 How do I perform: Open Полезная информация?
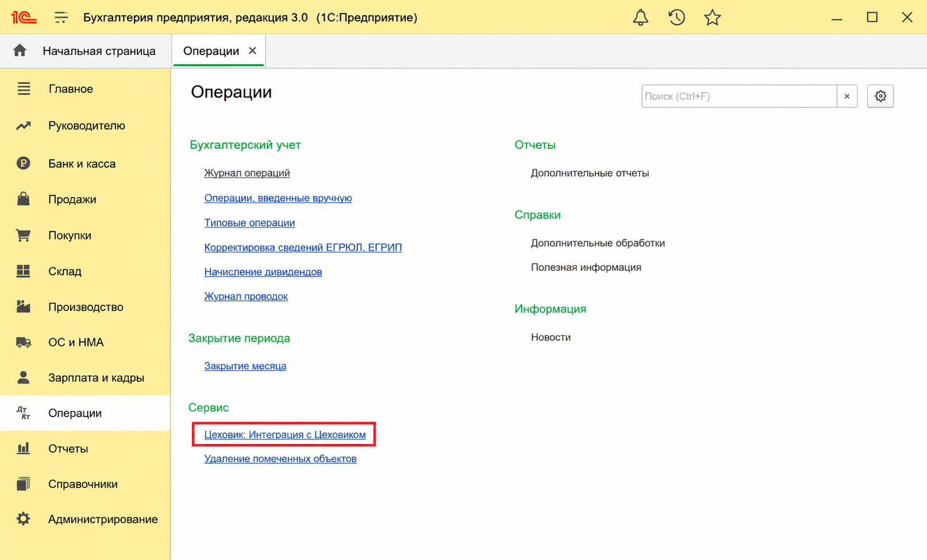586,267
